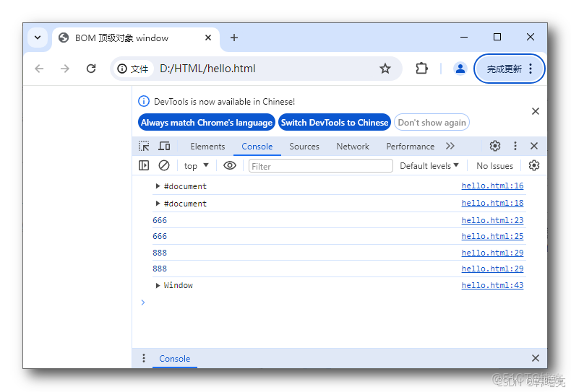This screenshot has width=571, height=392.
Task: Clear the console output
Action: (x=164, y=166)
